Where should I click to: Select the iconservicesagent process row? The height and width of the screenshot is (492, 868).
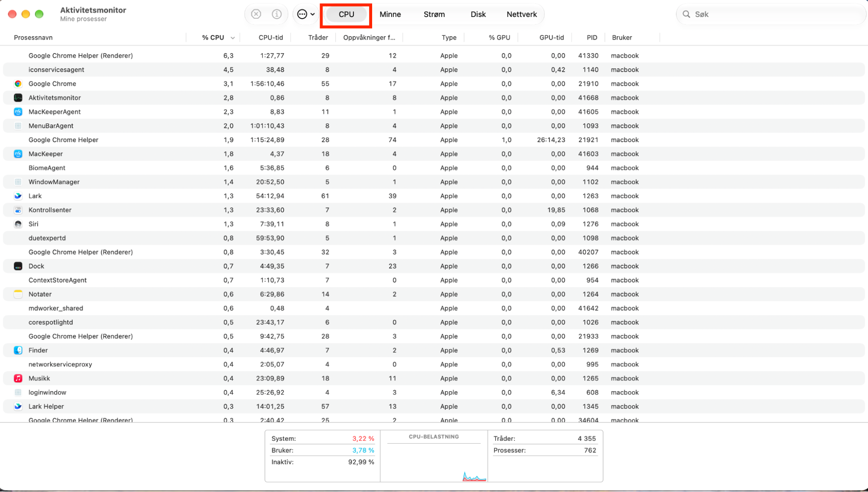coord(434,70)
